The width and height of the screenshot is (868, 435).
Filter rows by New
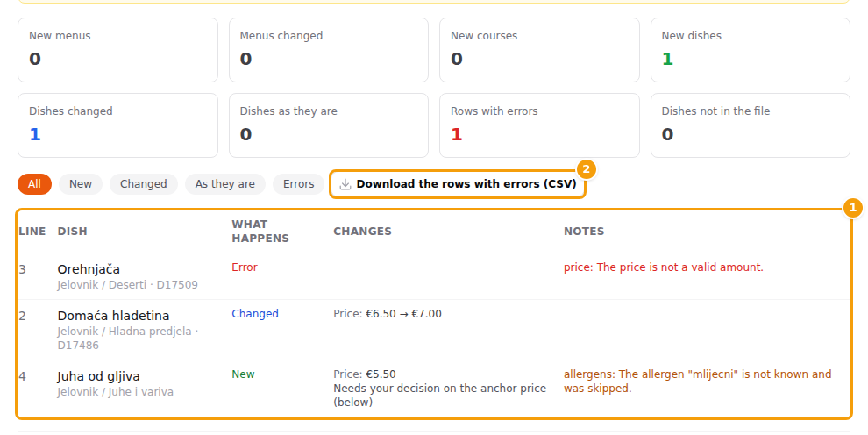(x=81, y=184)
